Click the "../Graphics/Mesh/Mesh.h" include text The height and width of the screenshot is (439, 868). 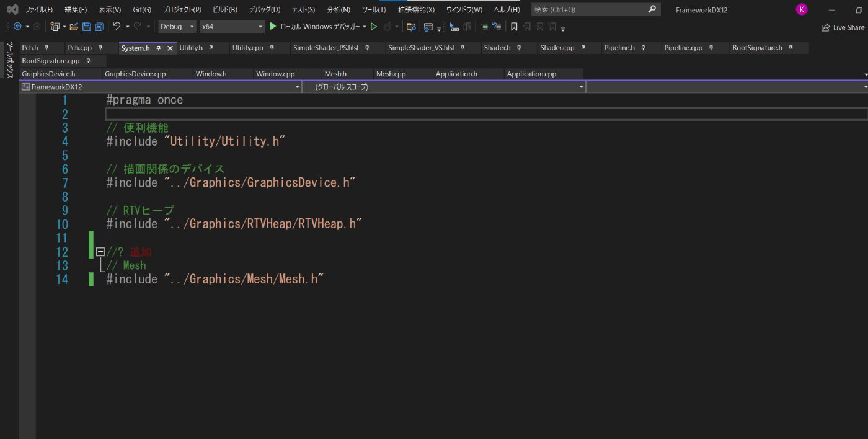[x=244, y=279]
